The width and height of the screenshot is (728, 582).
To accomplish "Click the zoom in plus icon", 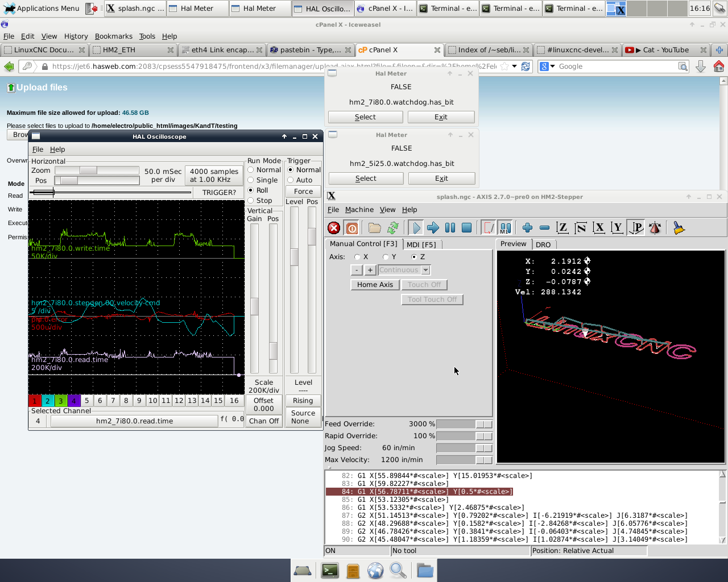I will pyautogui.click(x=527, y=228).
